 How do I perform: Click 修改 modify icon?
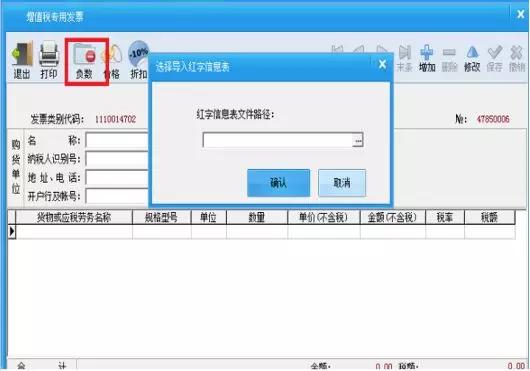pyautogui.click(x=472, y=59)
